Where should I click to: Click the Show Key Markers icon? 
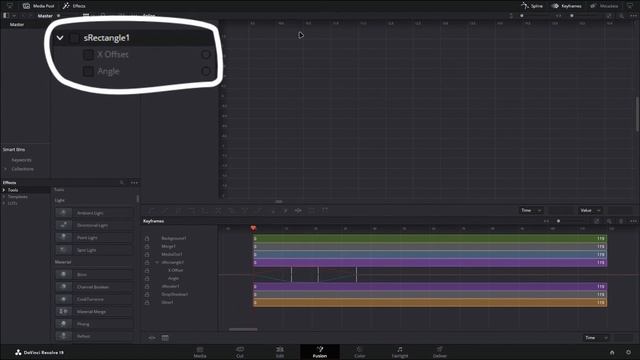click(x=325, y=211)
